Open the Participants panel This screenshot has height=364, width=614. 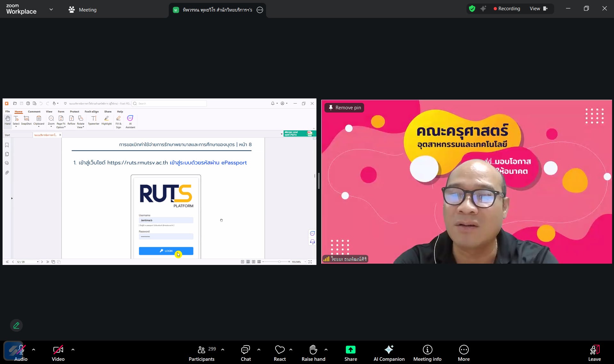coord(202,353)
